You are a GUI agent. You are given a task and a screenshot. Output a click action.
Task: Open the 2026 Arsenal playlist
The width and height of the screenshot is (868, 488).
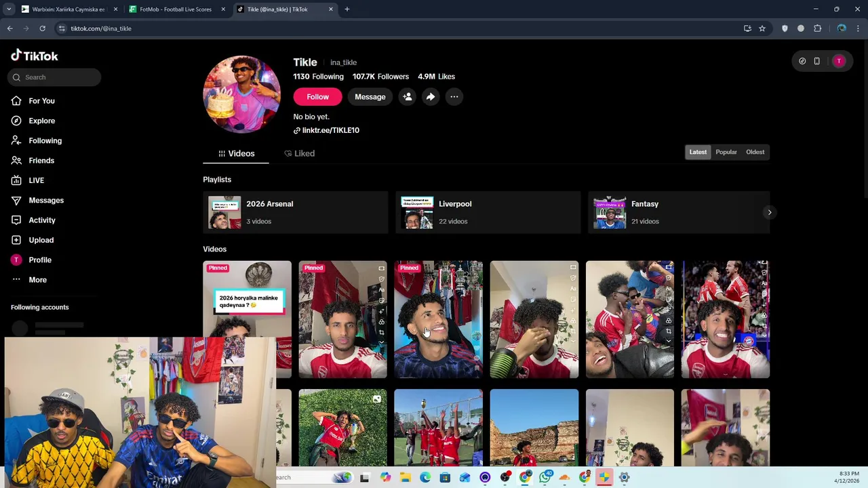coord(295,213)
